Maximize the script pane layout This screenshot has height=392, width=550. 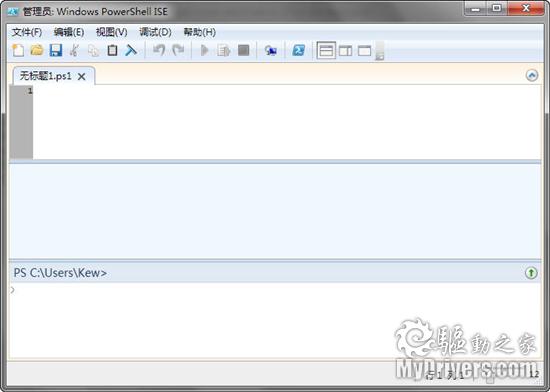[x=364, y=51]
